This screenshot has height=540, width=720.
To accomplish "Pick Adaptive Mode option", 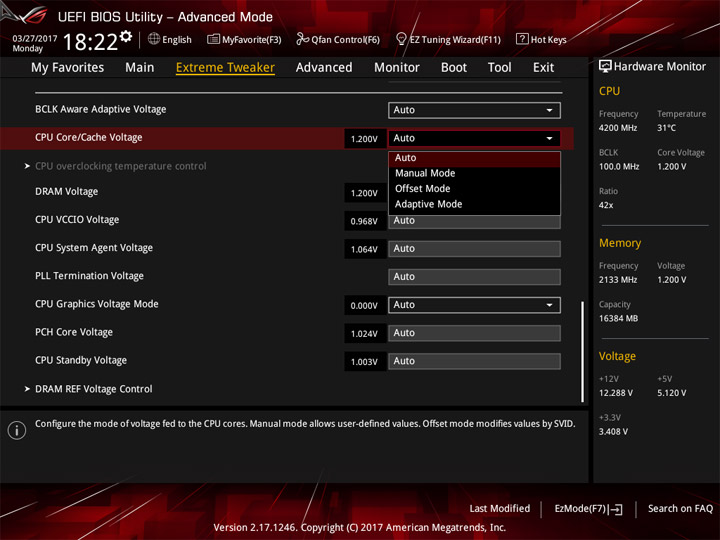I will coord(474,204).
